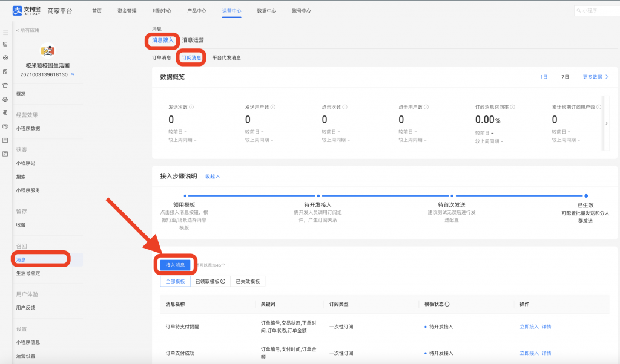The image size is (620, 364).
Task: Click the info icon beside 发送次数 metric
Action: click(192, 106)
